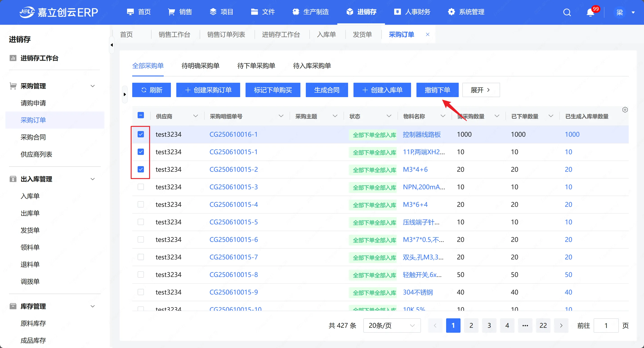This screenshot has height=348, width=644.
Task: Collapse the left sidebar with arrow handle
Action: (112, 45)
